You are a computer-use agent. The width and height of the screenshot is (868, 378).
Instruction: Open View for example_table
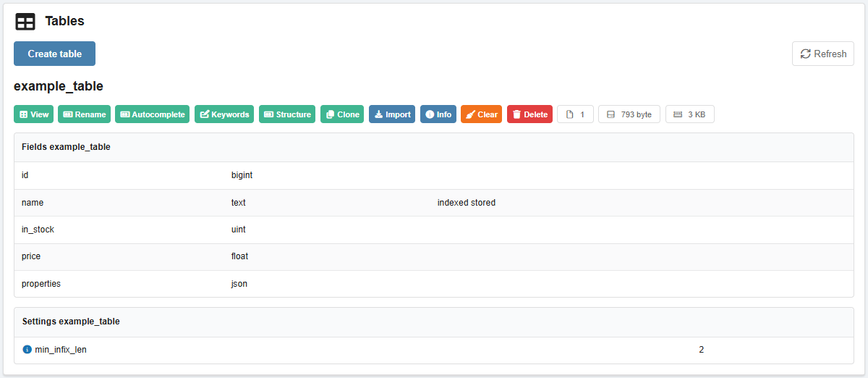pos(33,114)
